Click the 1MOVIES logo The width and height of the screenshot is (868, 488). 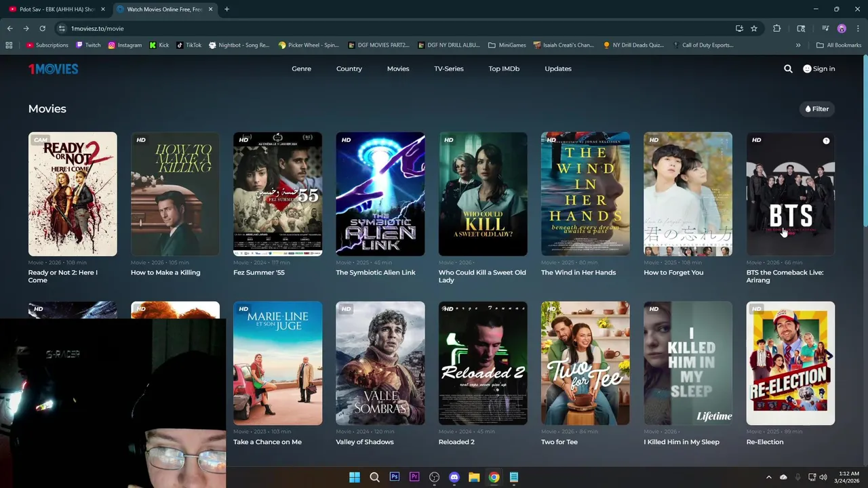(x=53, y=68)
